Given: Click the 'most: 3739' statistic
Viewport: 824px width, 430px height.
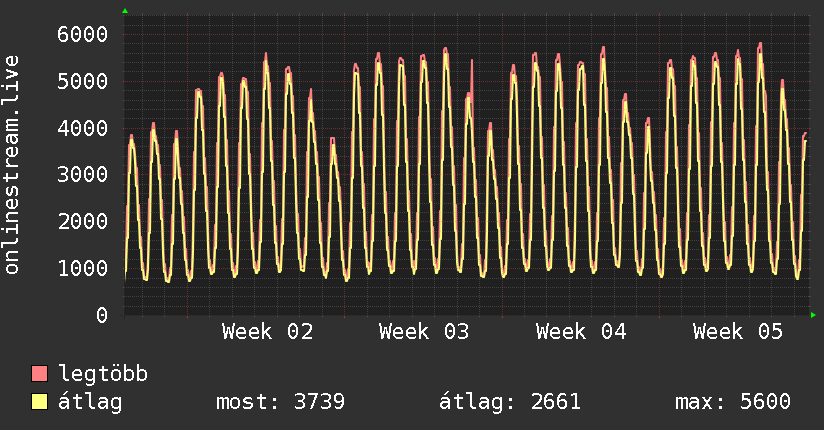Looking at the screenshot, I should click(x=280, y=403).
